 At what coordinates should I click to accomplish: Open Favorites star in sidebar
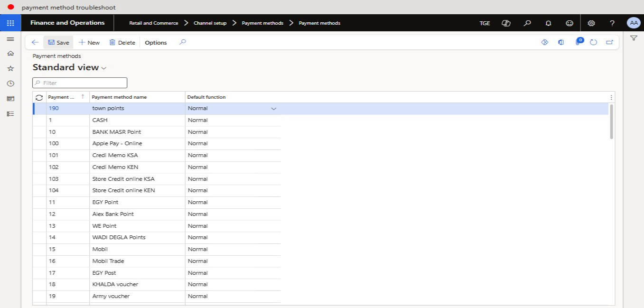10,68
